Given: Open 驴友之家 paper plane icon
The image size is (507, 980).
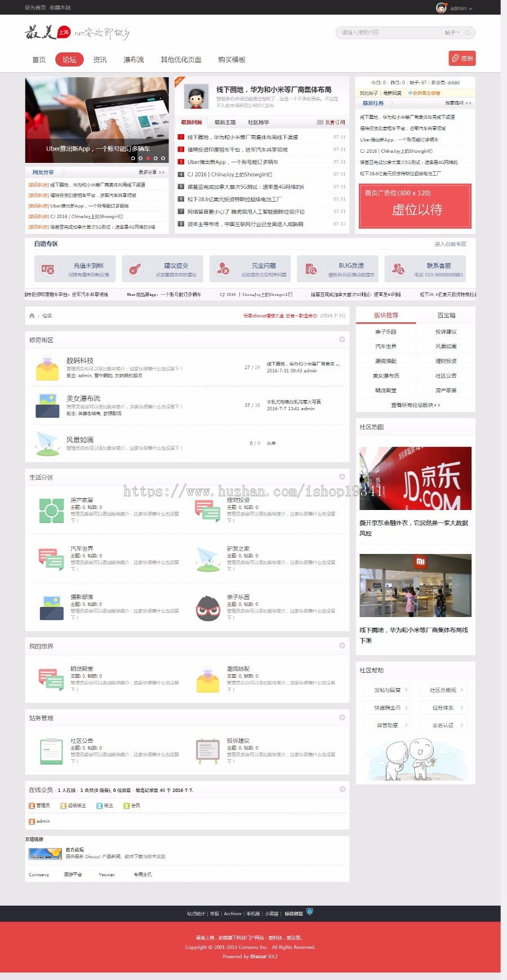Looking at the screenshot, I should (x=208, y=559).
